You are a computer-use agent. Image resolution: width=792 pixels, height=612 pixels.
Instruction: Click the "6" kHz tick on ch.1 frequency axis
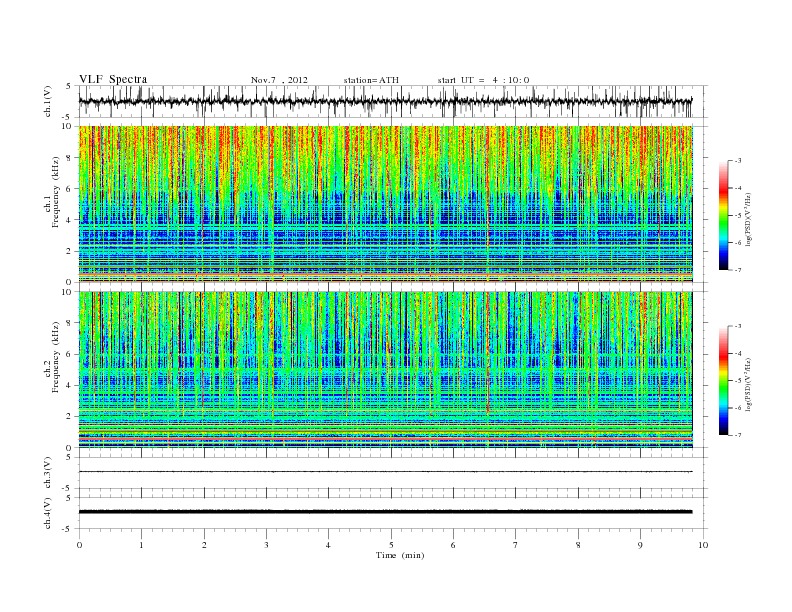pos(69,189)
